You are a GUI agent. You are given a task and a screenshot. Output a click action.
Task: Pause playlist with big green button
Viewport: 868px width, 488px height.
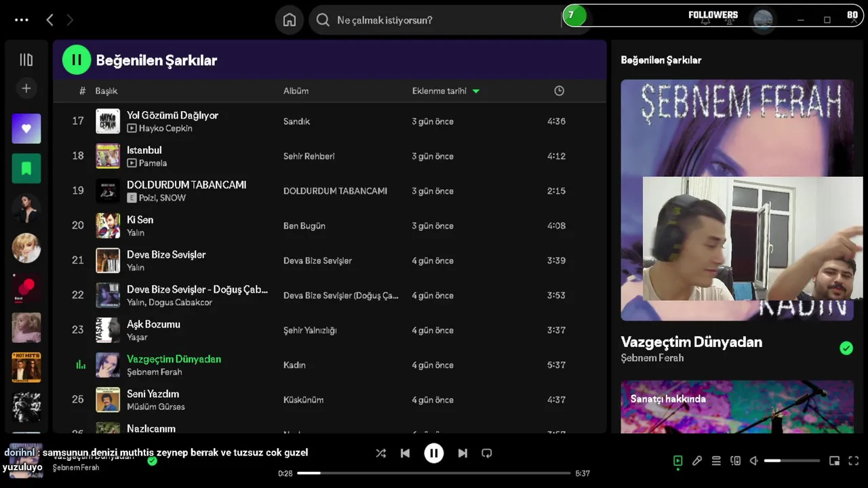point(77,60)
